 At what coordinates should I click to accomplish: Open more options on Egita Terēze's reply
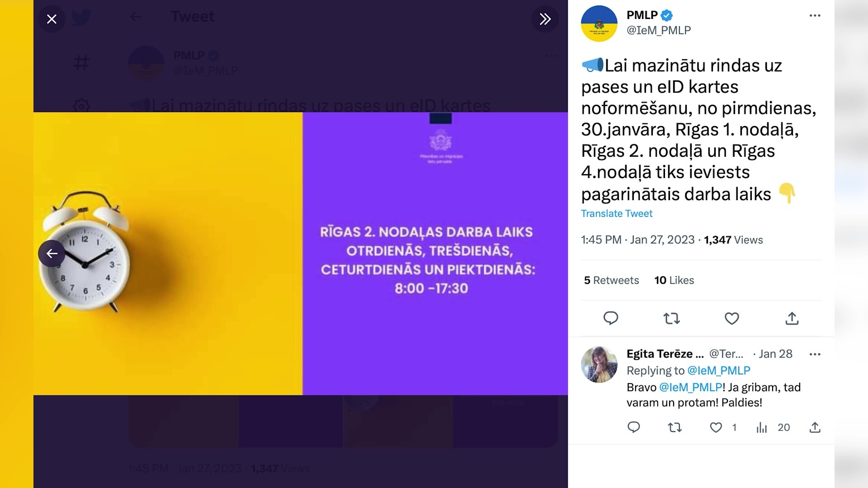pyautogui.click(x=815, y=354)
